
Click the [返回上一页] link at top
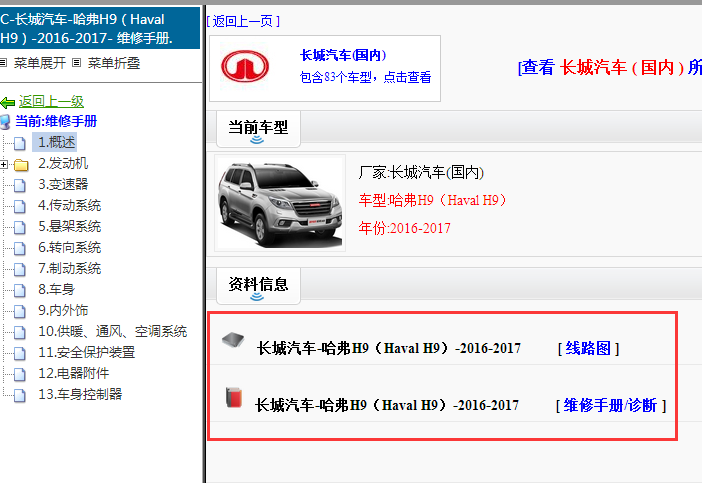click(x=243, y=21)
